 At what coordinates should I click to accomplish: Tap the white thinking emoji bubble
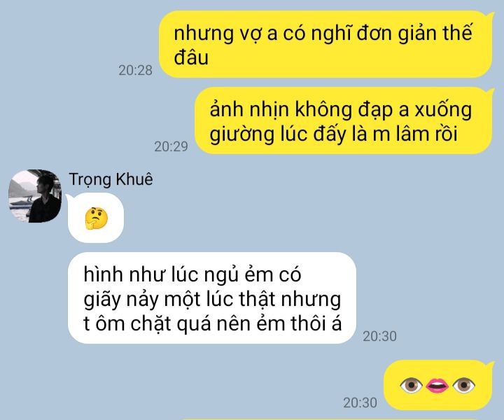[x=96, y=218]
